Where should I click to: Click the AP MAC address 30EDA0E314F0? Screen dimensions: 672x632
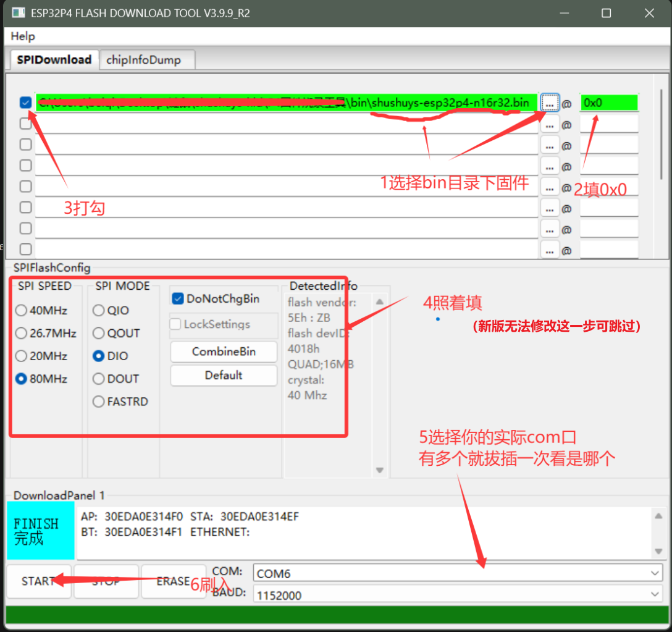coord(144,516)
